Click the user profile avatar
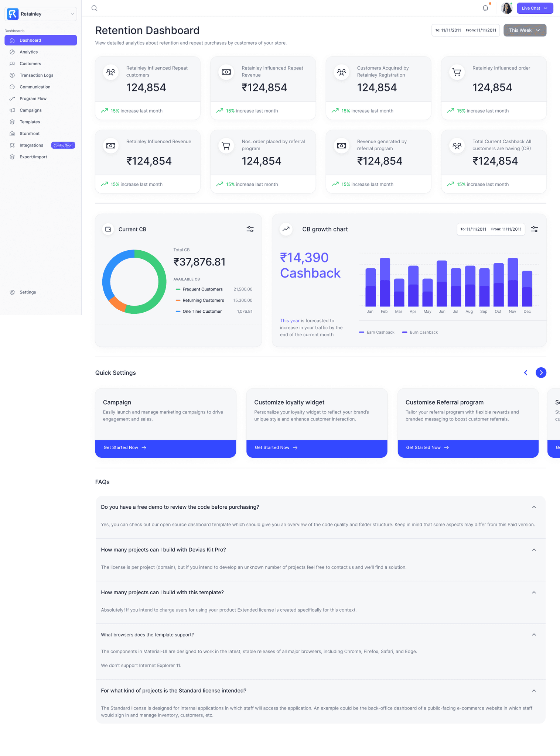This screenshot has width=560, height=756. [506, 8]
